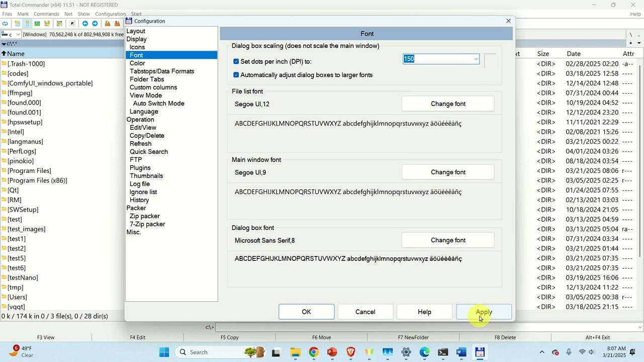This screenshot has height=362, width=644.
Task: Uncheck Set dots per inch (DPI) option
Action: click(236, 61)
